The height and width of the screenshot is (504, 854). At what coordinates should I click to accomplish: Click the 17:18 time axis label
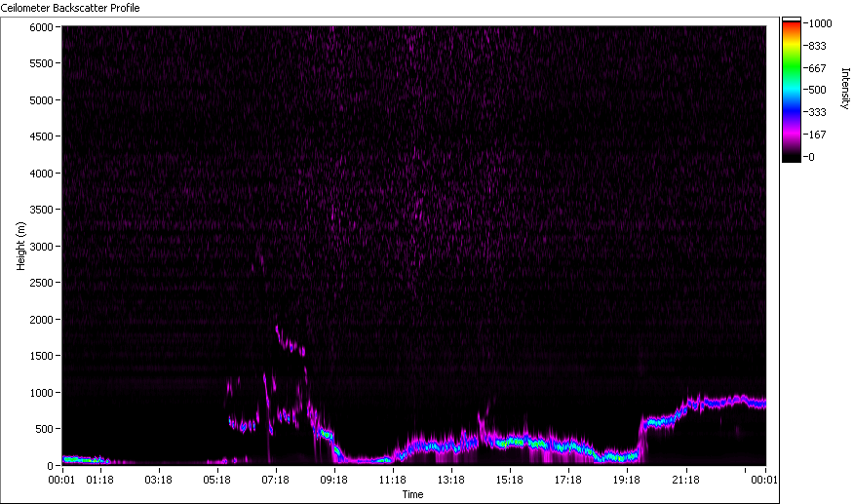click(567, 480)
